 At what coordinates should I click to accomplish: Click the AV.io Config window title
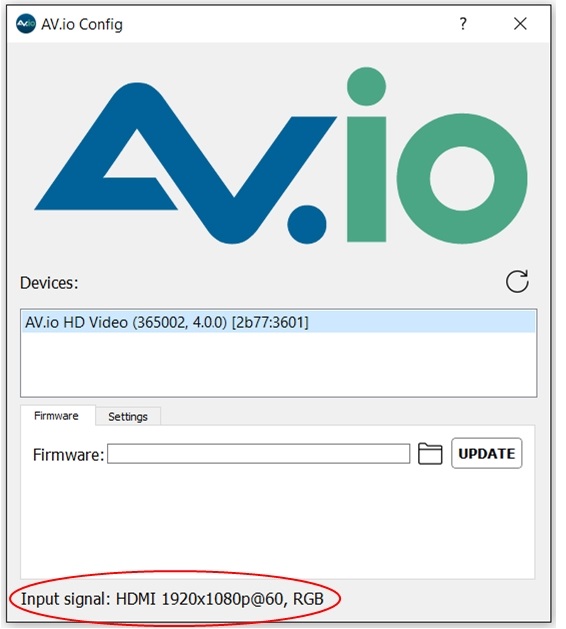[x=82, y=24]
